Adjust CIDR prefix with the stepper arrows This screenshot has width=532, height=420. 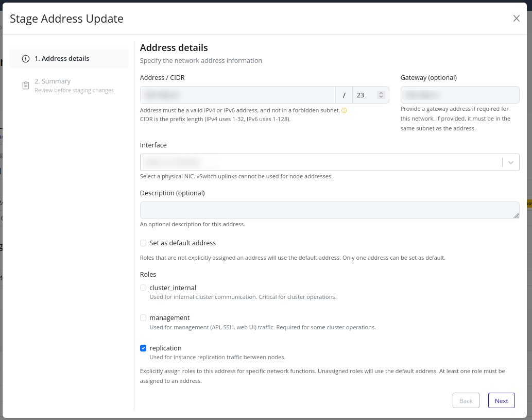coord(381,95)
